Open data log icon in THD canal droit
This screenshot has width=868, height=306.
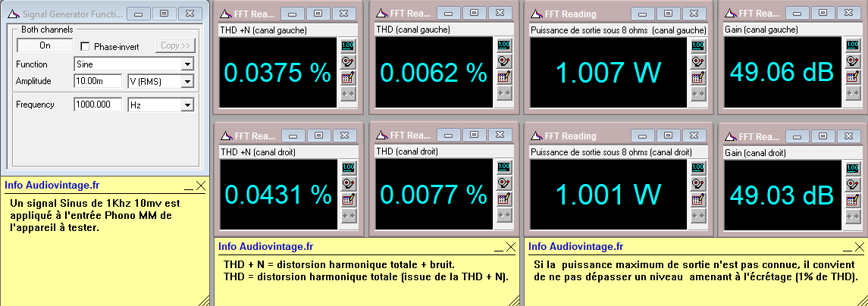(504, 198)
